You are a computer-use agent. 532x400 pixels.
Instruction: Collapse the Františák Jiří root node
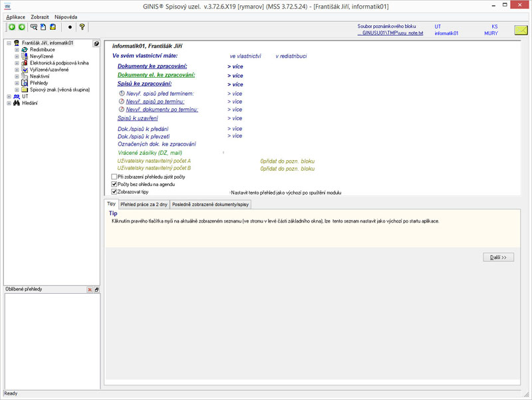(9, 43)
